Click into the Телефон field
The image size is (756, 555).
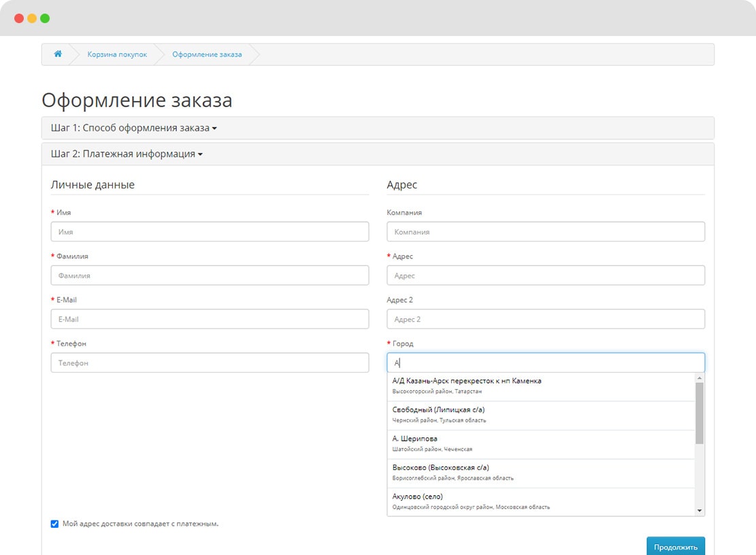(x=210, y=363)
